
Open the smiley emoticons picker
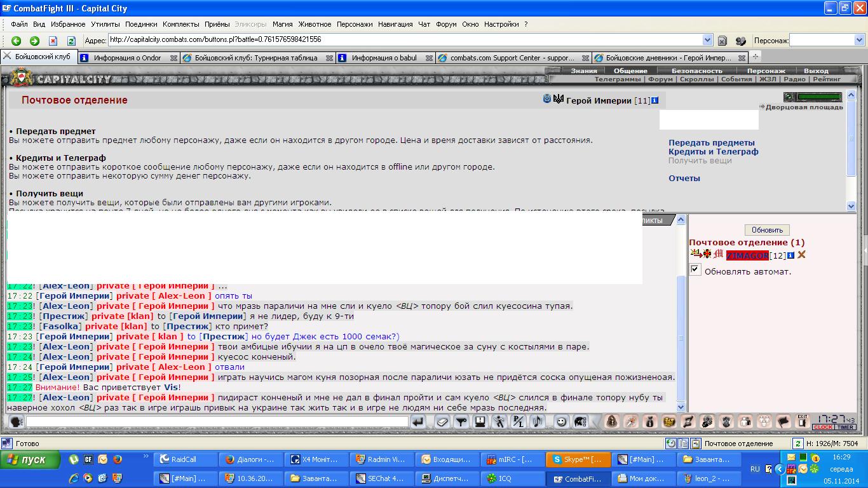(x=562, y=421)
